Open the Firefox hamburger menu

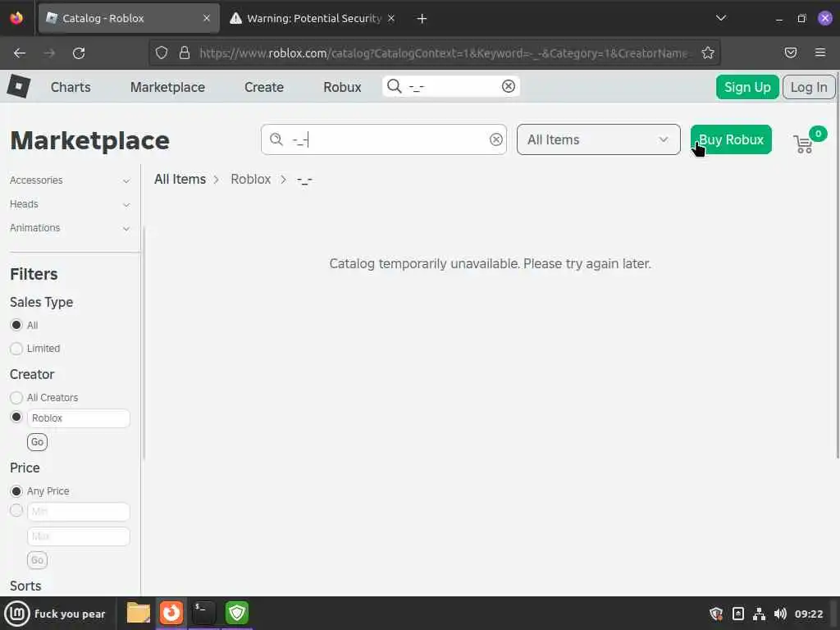click(819, 52)
